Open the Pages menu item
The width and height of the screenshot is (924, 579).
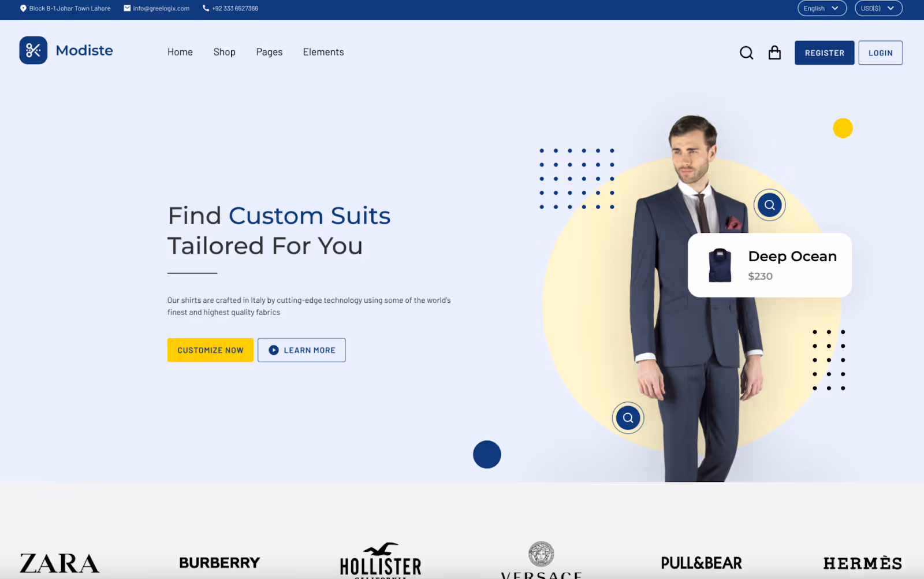coord(269,52)
